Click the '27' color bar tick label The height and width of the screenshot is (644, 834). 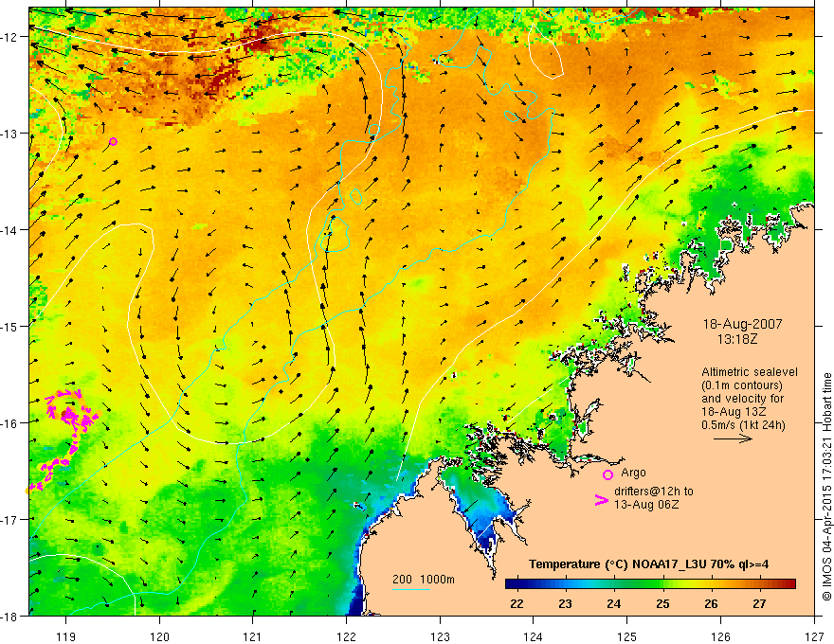(759, 603)
